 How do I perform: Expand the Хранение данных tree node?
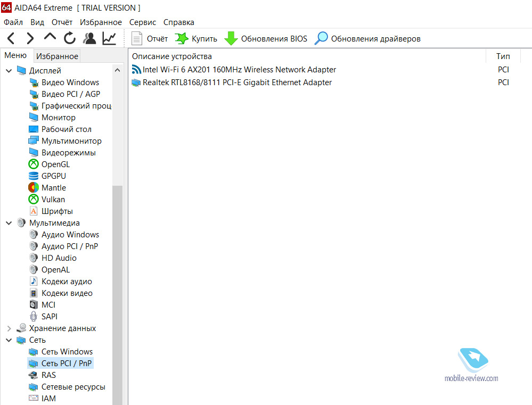coord(9,328)
